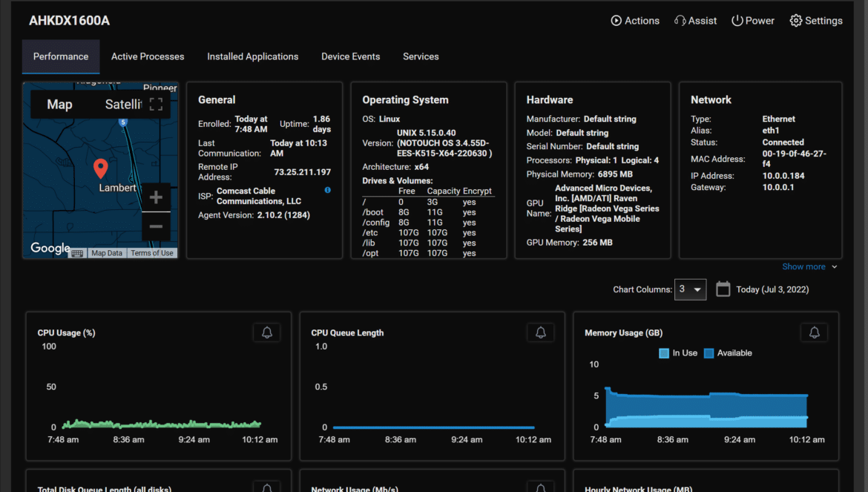The width and height of the screenshot is (868, 492).
Task: Open the Chart Columns dropdown
Action: 690,289
